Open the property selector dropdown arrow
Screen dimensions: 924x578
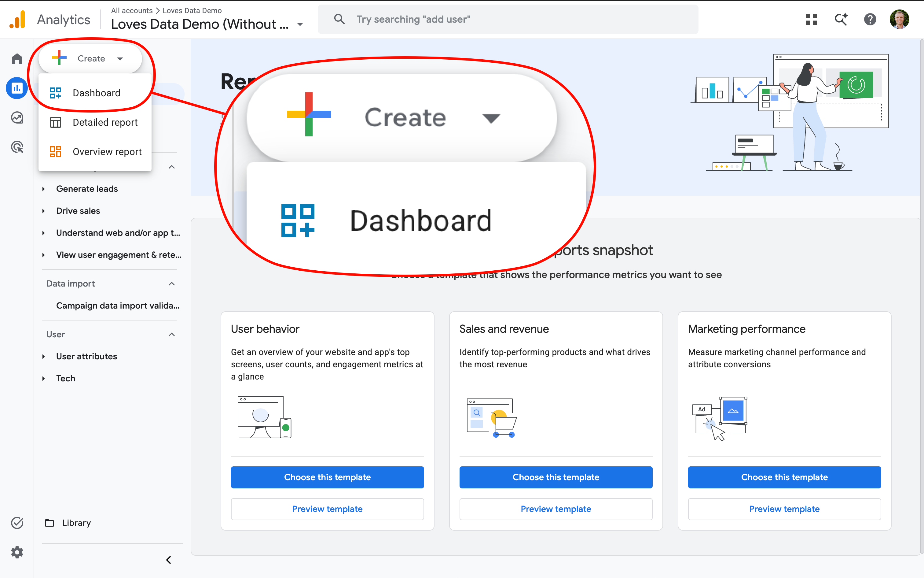pos(300,25)
